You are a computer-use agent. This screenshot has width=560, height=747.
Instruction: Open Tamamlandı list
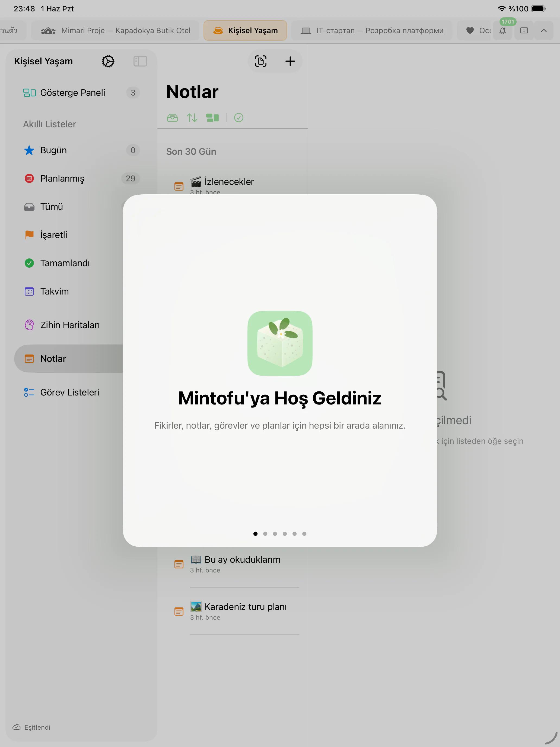pyautogui.click(x=69, y=263)
